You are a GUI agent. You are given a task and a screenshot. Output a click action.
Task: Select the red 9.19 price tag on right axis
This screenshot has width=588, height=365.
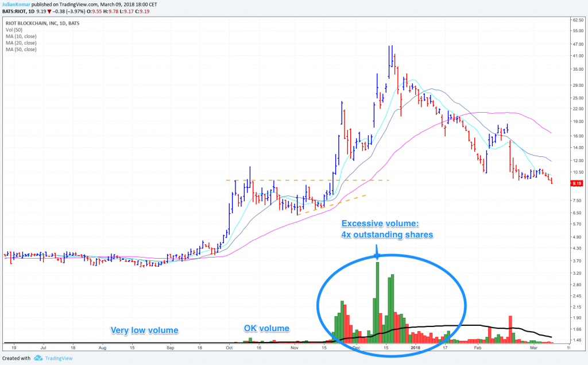coord(576,183)
